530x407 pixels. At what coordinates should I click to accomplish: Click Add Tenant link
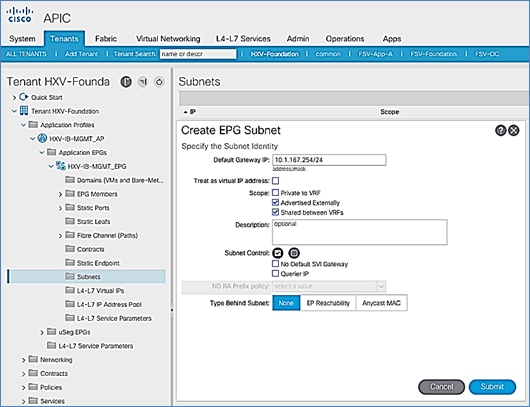coord(81,54)
